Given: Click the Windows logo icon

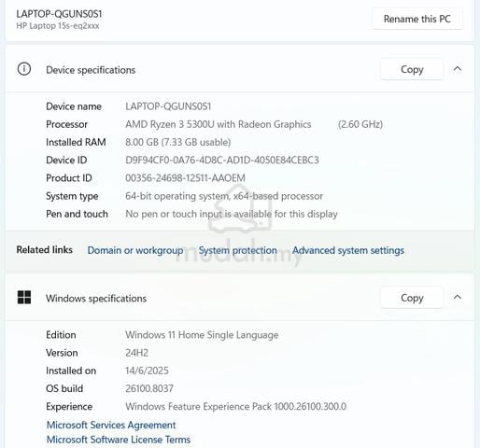Looking at the screenshot, I should (24, 298).
